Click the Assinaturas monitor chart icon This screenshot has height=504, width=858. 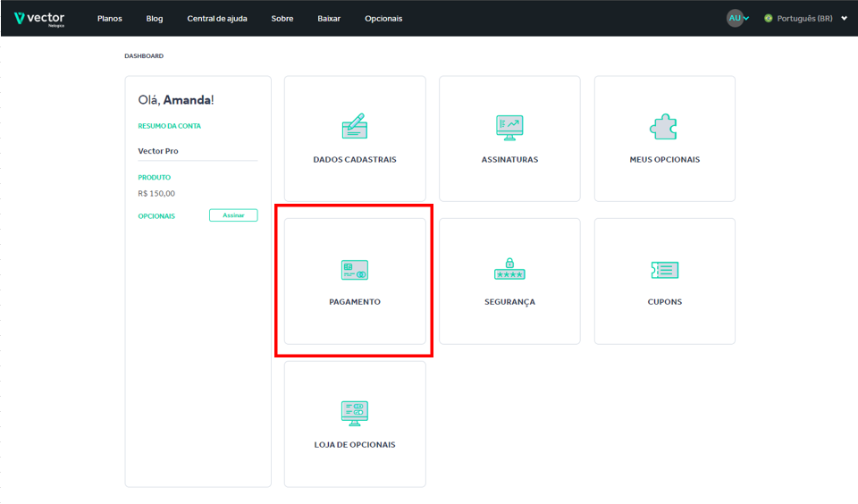point(509,127)
